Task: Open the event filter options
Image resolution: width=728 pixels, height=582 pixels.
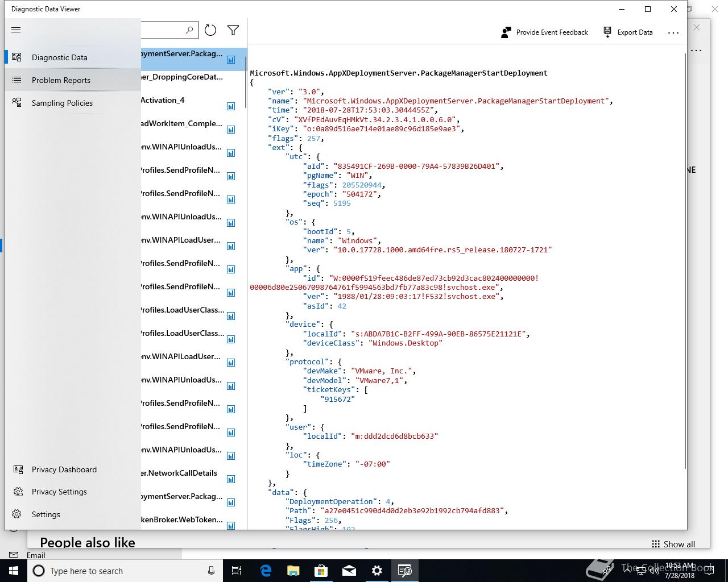Action: (x=233, y=30)
